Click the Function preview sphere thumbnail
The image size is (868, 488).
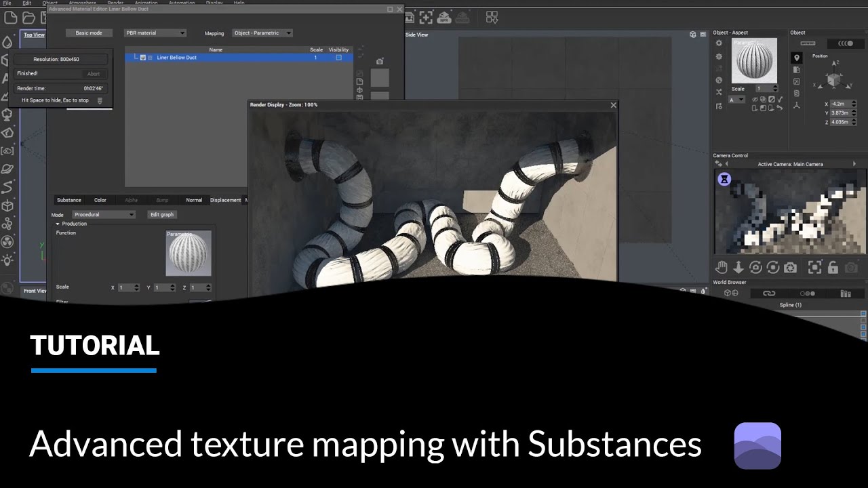[189, 253]
